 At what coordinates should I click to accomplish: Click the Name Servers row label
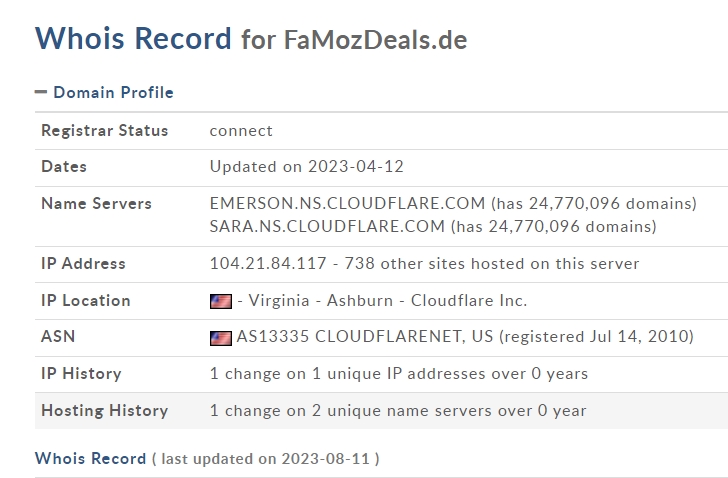point(96,203)
